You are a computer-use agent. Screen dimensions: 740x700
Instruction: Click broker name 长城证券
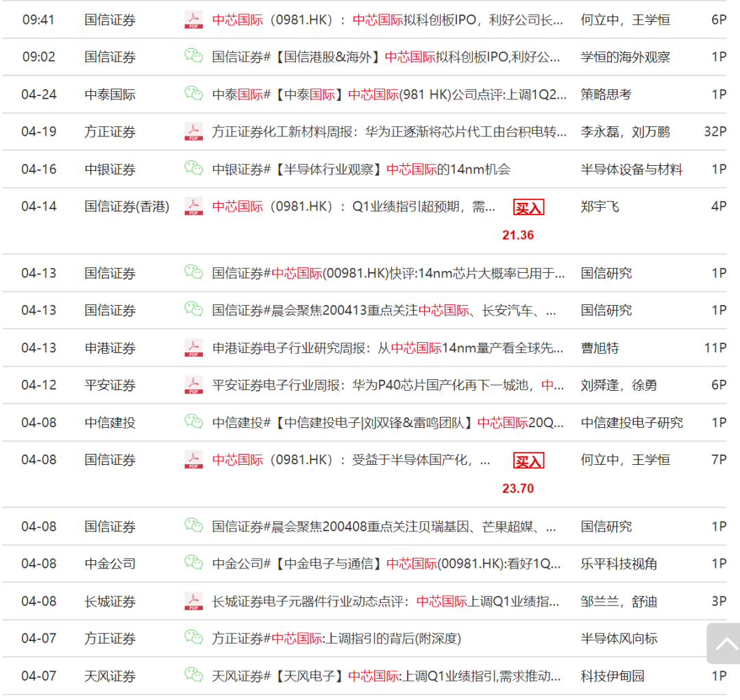[110, 601]
